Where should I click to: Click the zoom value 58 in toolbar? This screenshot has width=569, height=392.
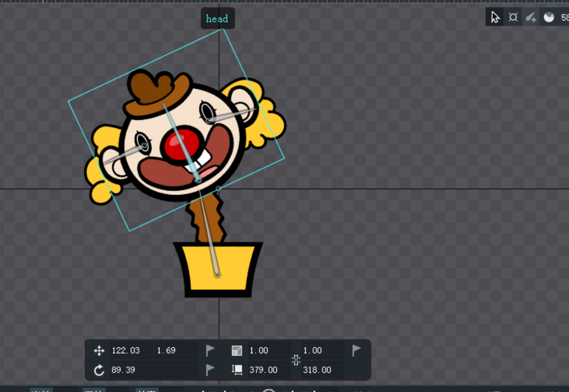point(565,17)
